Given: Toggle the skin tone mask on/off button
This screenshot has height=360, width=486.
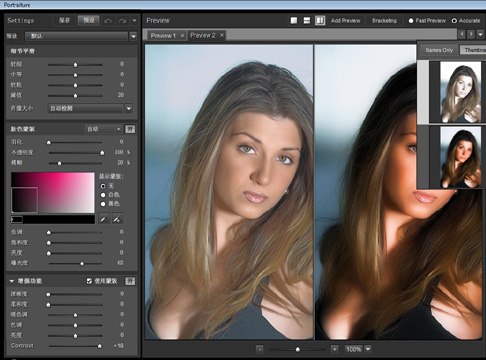Looking at the screenshot, I should pyautogui.click(x=130, y=129).
